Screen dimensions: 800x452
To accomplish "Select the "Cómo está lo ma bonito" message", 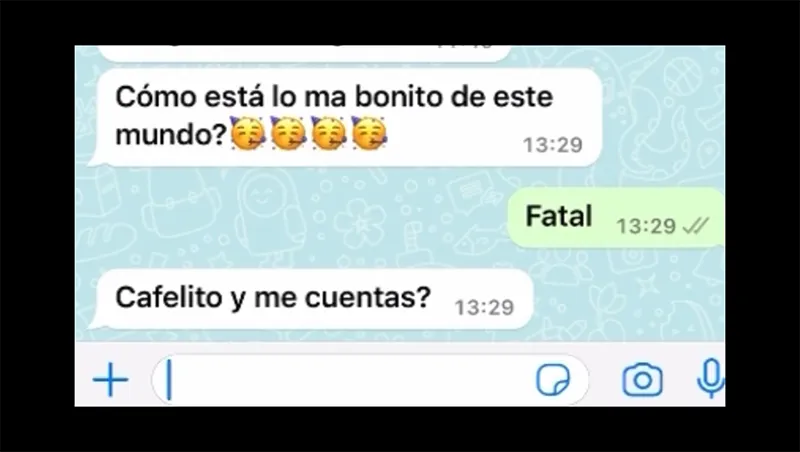I will click(345, 117).
